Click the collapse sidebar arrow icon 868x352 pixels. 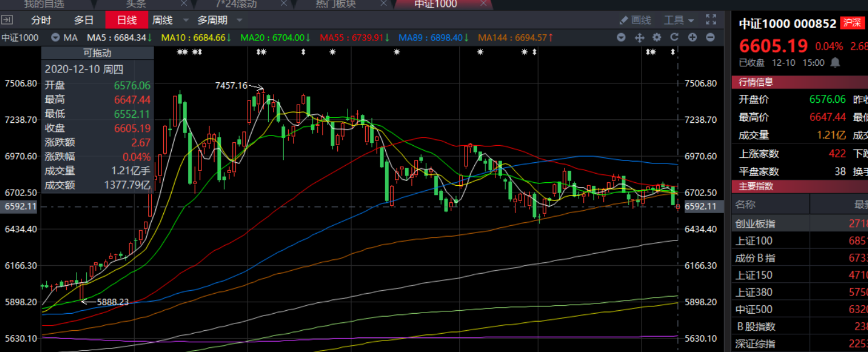pos(6,20)
